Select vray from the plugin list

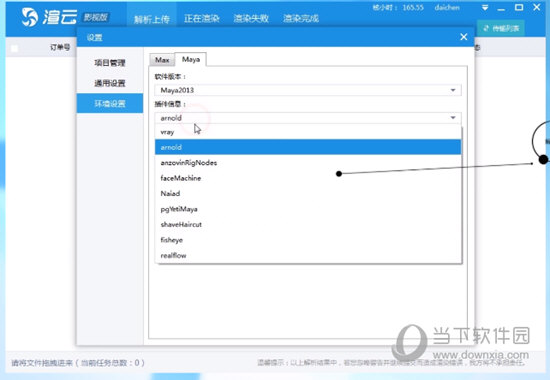tap(308, 132)
